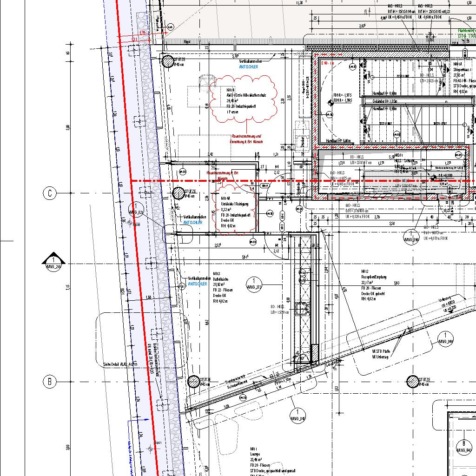Click the detail callout circle AAVG_390
The height and width of the screenshot is (476, 476).
pos(411,237)
